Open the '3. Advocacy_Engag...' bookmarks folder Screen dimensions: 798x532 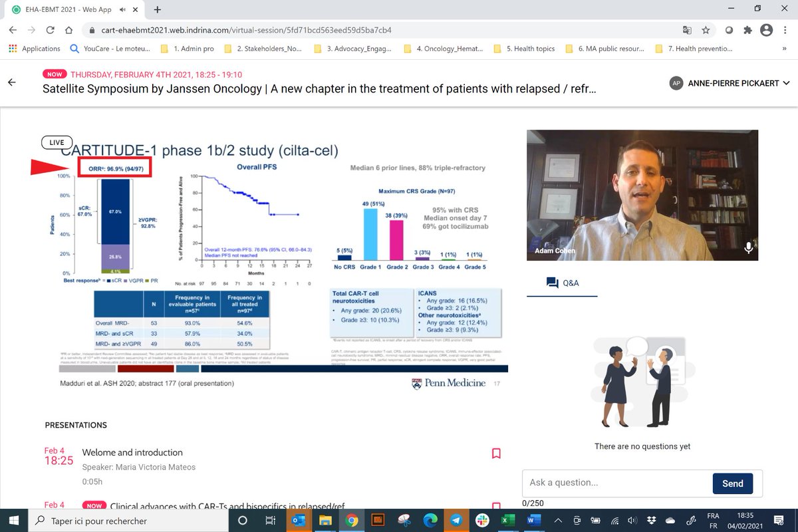pyautogui.click(x=352, y=49)
